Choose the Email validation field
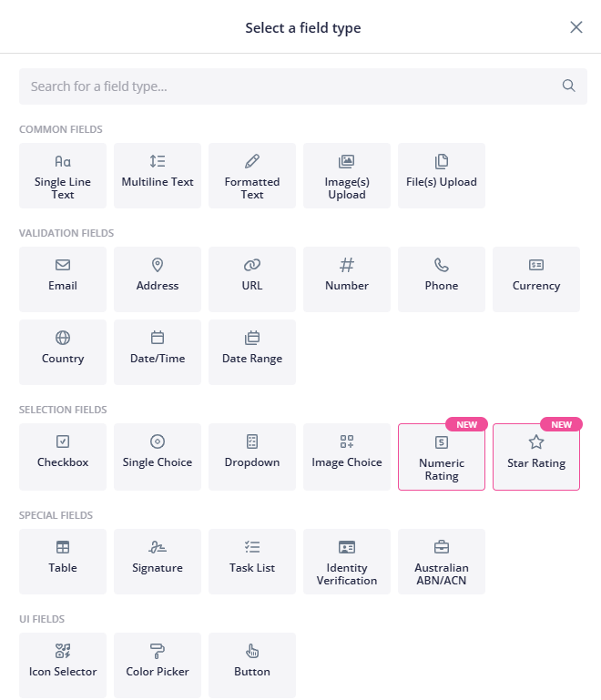Image resolution: width=601 pixels, height=700 pixels. click(63, 279)
